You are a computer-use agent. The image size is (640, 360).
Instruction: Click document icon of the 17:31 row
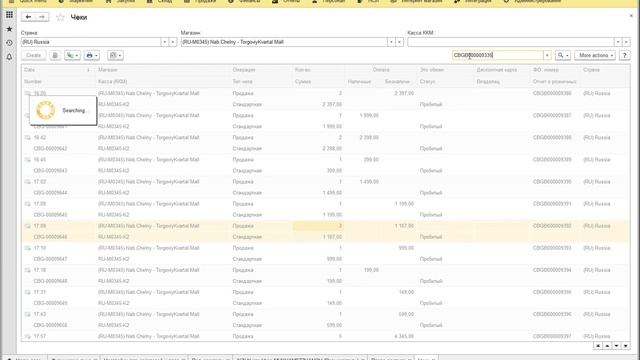tap(27, 292)
